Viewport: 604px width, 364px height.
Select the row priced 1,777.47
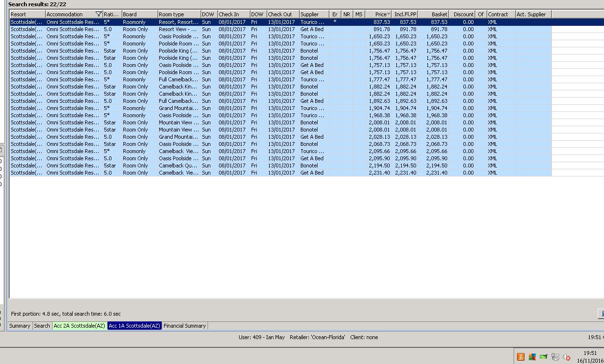[x=281, y=79]
